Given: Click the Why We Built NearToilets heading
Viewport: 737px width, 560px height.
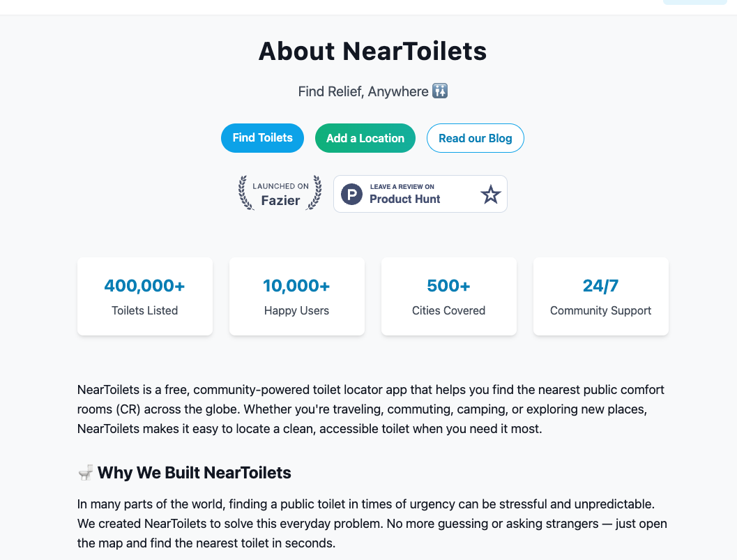Looking at the screenshot, I should click(x=194, y=473).
